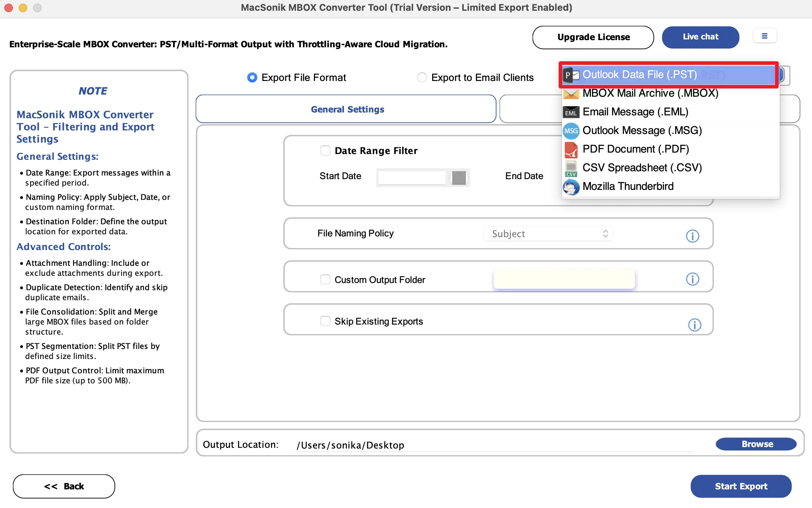Click 'Advanced Controls:' heading in note
The height and width of the screenshot is (508, 812).
pyautogui.click(x=63, y=246)
